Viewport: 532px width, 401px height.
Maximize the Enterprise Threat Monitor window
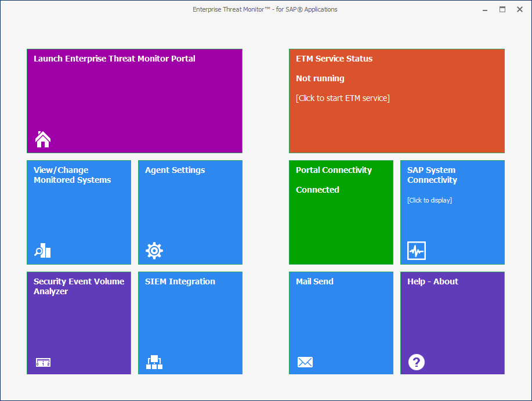click(x=502, y=9)
